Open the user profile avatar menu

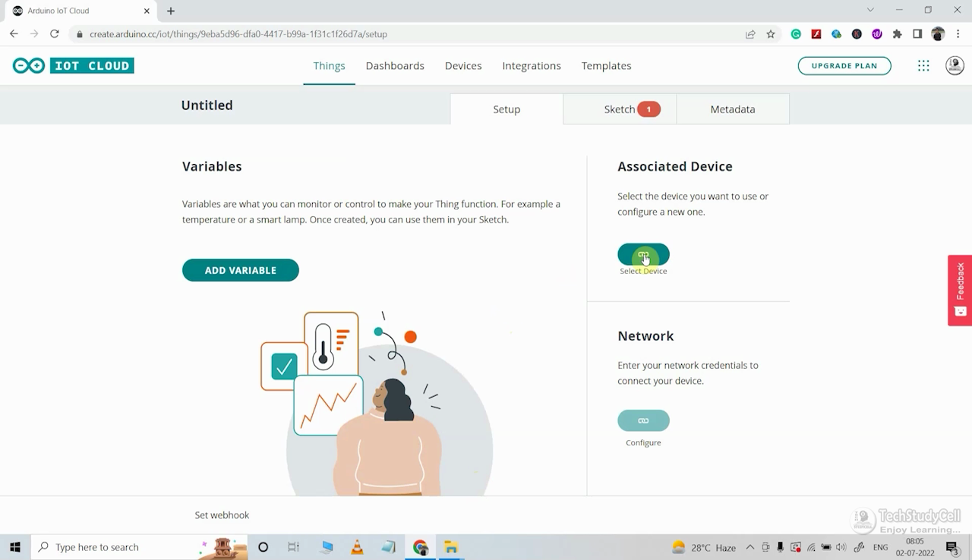coord(955,65)
